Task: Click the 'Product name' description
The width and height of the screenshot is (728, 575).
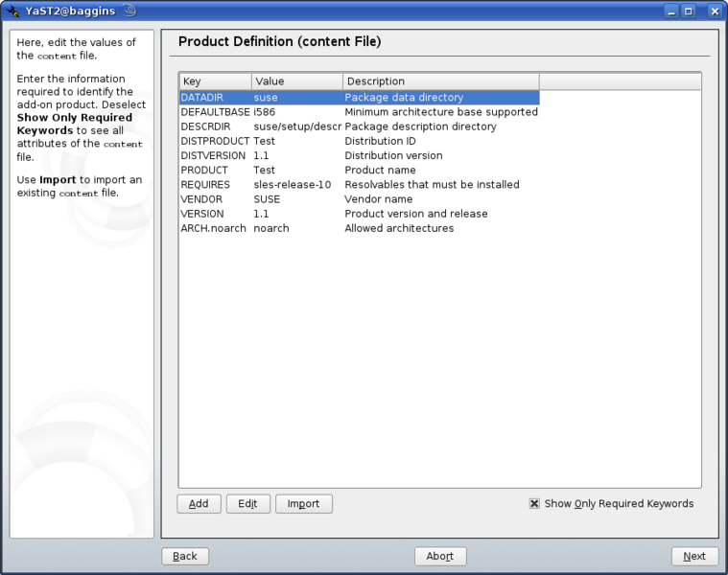Action: [x=380, y=171]
